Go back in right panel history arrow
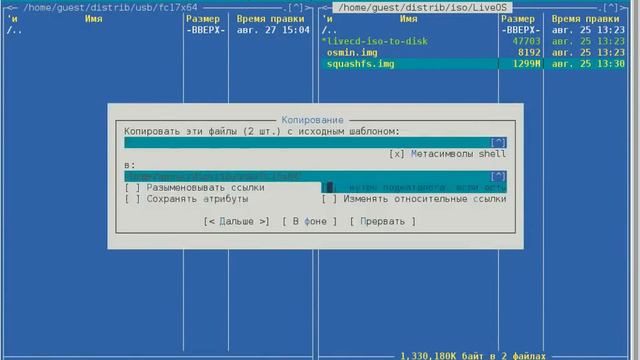The height and width of the screenshot is (360, 640). point(326,7)
